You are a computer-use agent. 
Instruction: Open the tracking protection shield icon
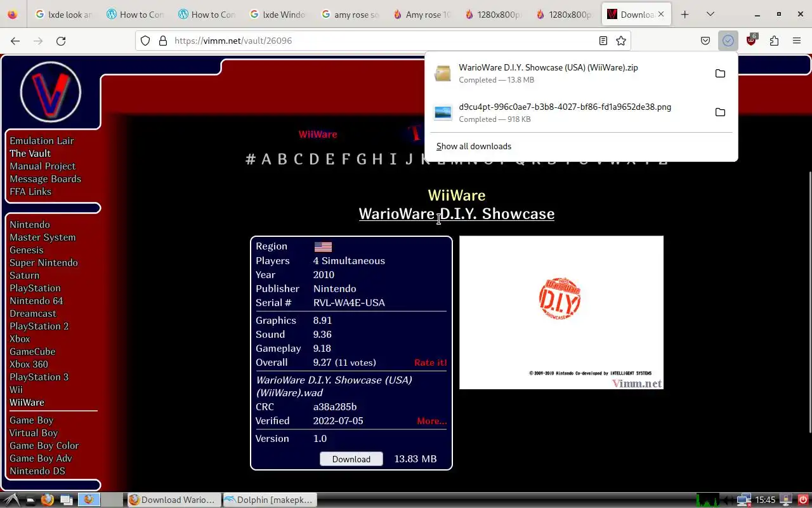pos(145,41)
